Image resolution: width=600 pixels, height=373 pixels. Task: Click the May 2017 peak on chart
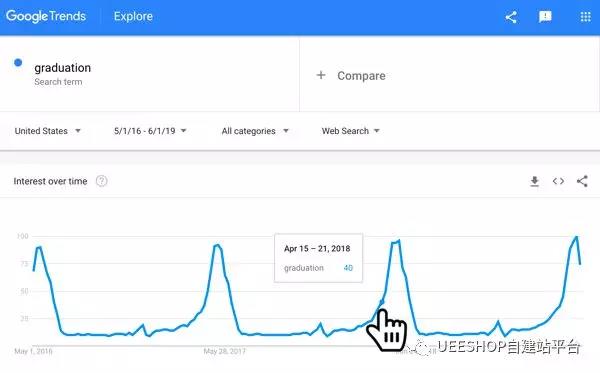click(217, 245)
